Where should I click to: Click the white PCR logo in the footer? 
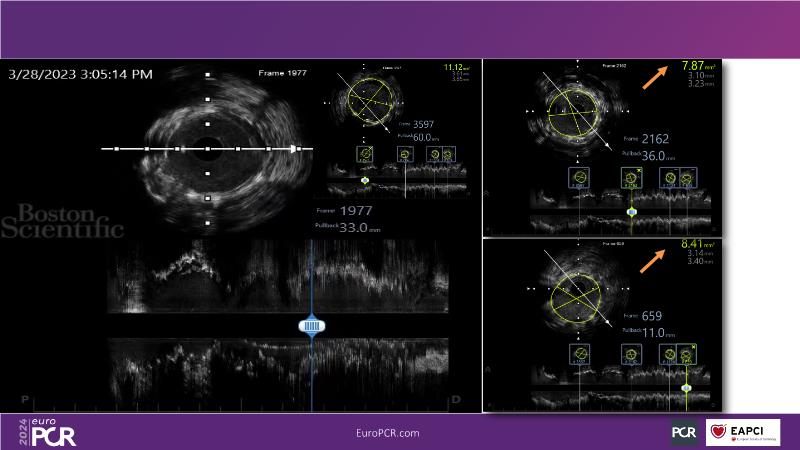pos(685,432)
